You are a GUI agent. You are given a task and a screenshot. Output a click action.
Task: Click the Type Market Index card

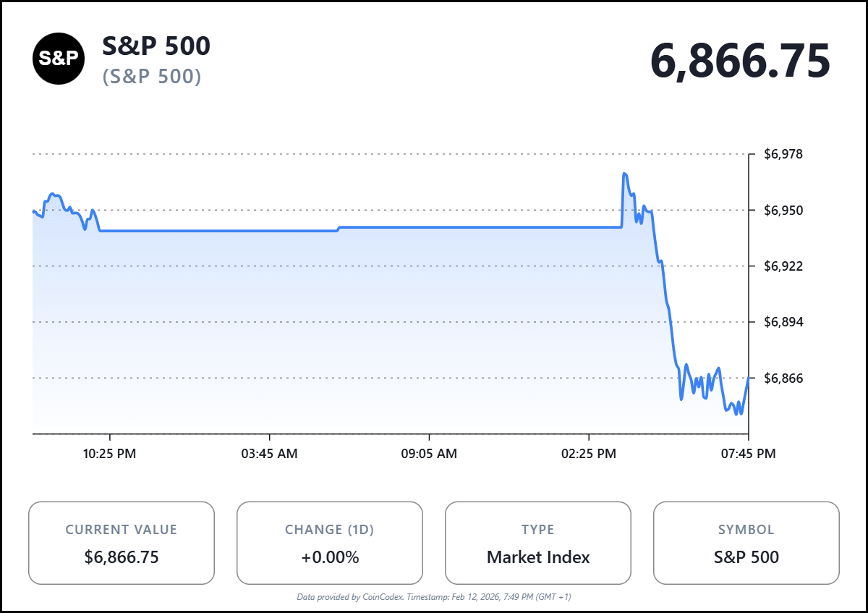pyautogui.click(x=538, y=543)
